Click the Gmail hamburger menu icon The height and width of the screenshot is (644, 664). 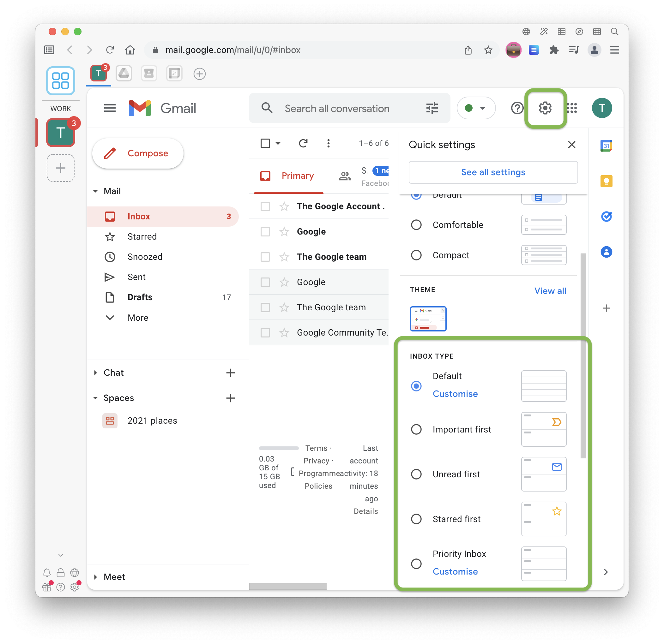pyautogui.click(x=110, y=108)
